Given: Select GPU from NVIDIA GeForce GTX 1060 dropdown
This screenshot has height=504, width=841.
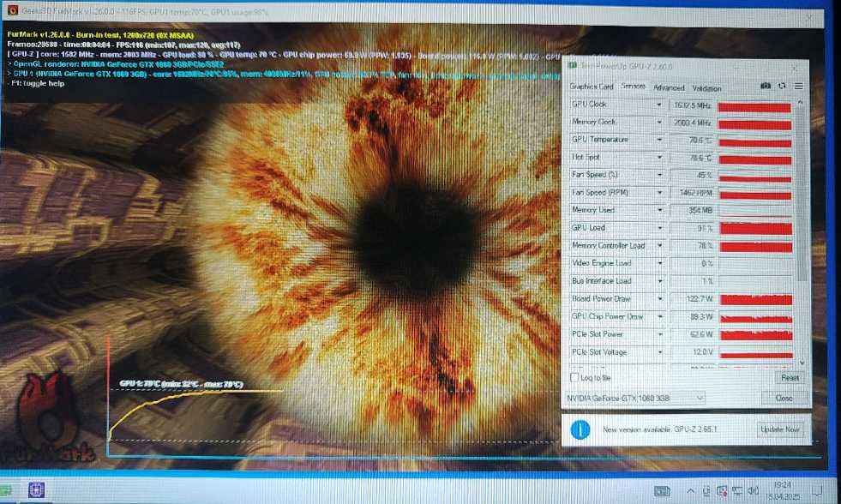Looking at the screenshot, I should click(635, 399).
